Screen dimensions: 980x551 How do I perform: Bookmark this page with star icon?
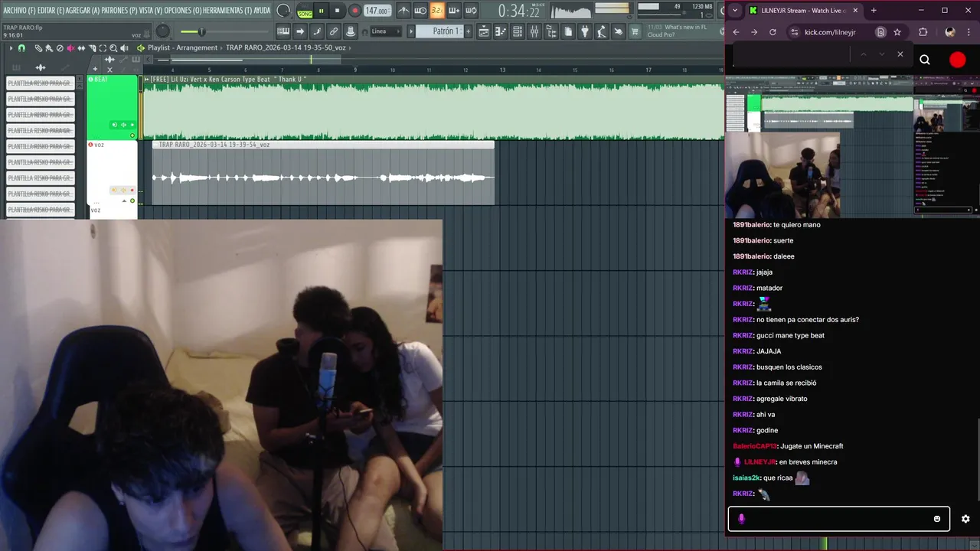click(897, 32)
